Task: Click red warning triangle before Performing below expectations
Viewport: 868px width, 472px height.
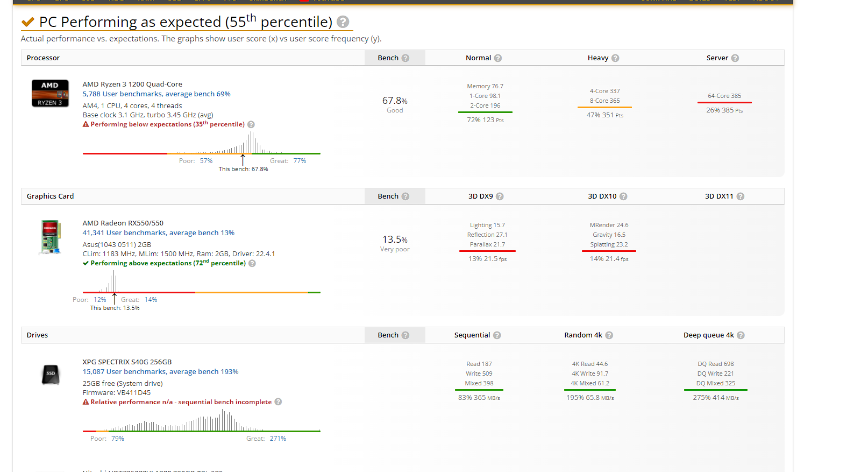Action: click(x=86, y=124)
